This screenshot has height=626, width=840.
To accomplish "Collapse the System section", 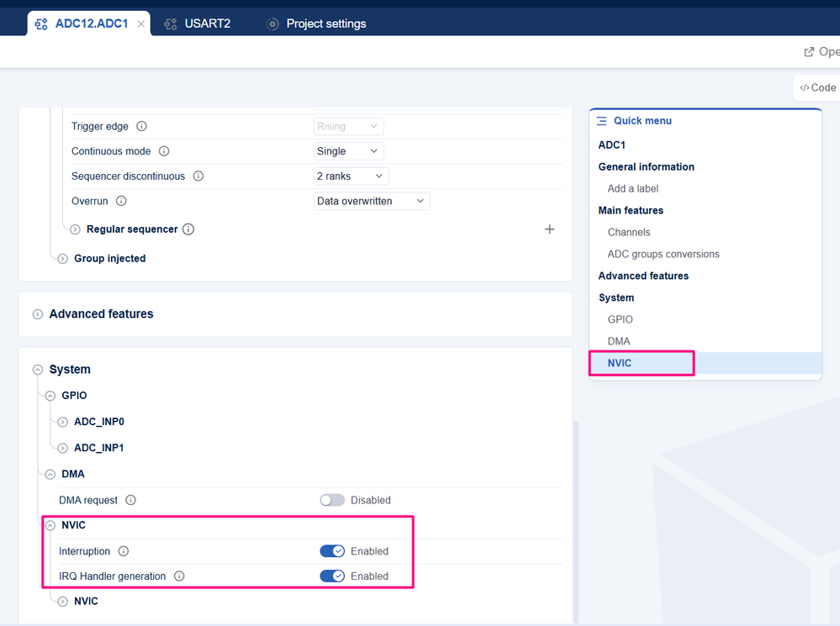I will 38,370.
